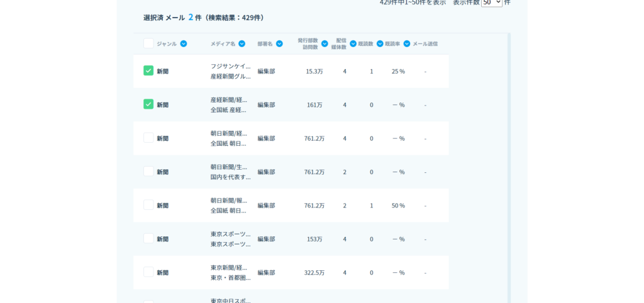
Task: Click the 朝日新聞/報 media name
Action: (229, 201)
